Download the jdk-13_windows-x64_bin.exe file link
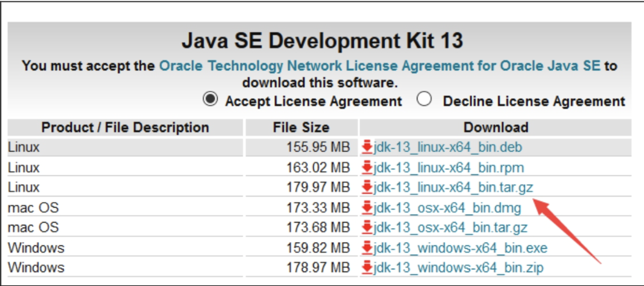The image size is (644, 286). (x=461, y=248)
